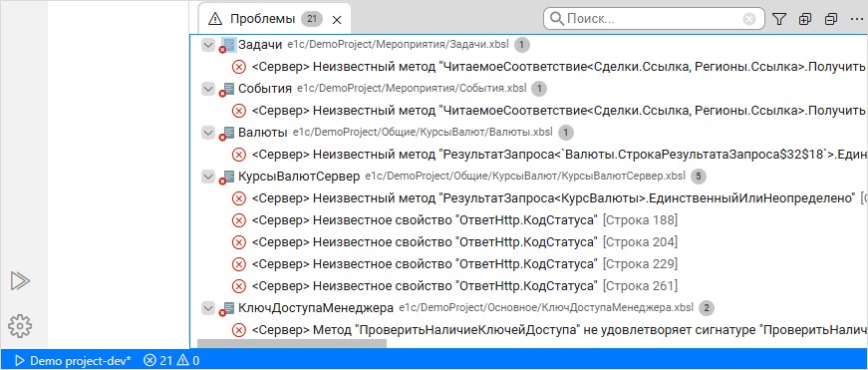
Task: Close the Проблемы tab
Action: point(336,21)
